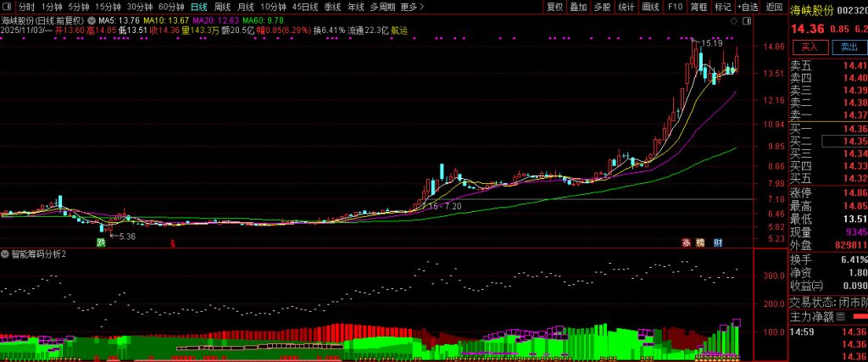Click the MA10: 13.67 indicator label

pos(166,21)
